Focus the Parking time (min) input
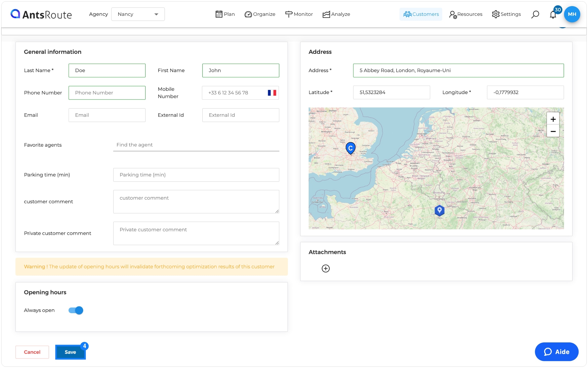588x368 pixels. pyautogui.click(x=196, y=175)
